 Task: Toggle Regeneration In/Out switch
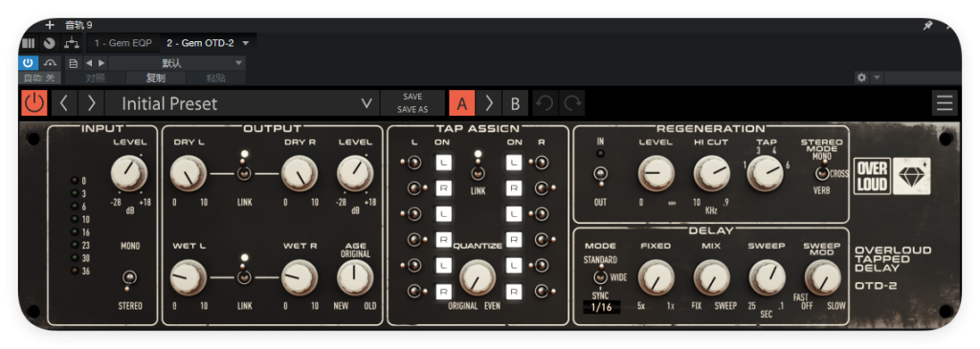601,174
